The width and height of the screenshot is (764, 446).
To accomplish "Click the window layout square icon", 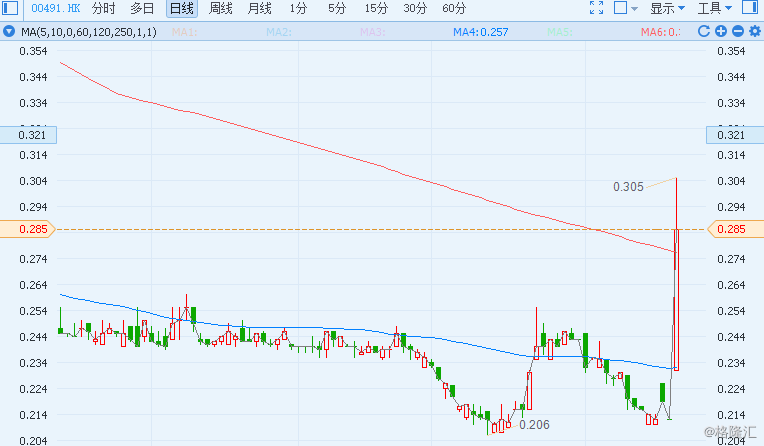I will 620,8.
